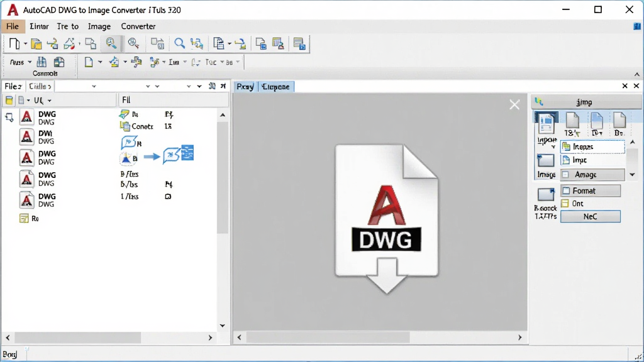
Task: Select the DWI file row
Action: 37,137
